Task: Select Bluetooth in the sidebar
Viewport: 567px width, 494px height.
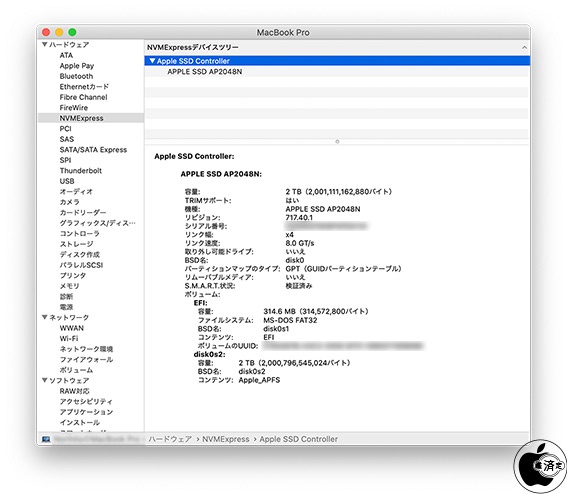Action: click(76, 76)
